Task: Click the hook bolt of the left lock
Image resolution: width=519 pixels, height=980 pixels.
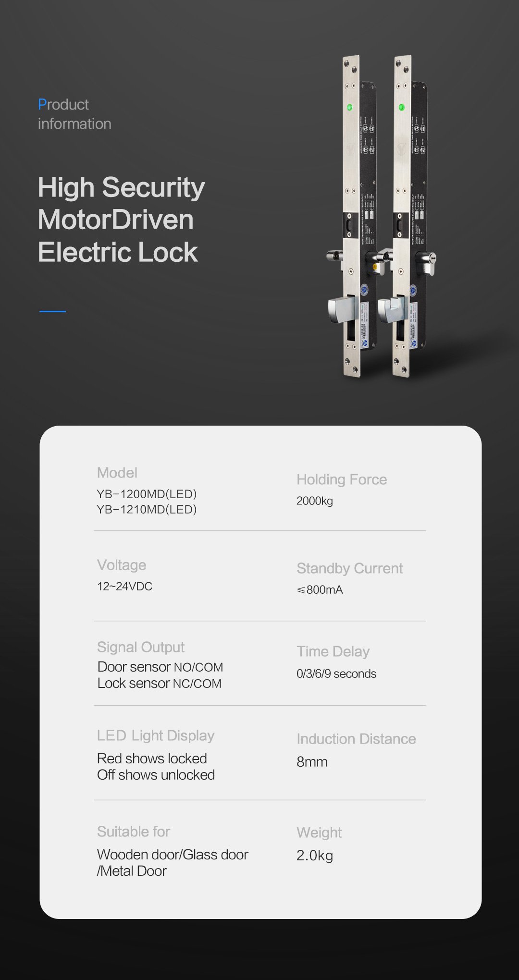Action: point(340,310)
